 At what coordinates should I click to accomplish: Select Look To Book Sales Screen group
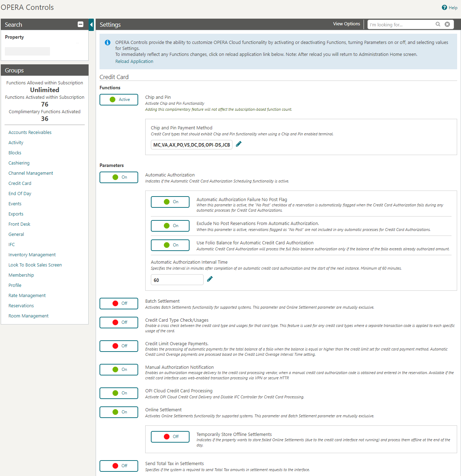click(35, 265)
